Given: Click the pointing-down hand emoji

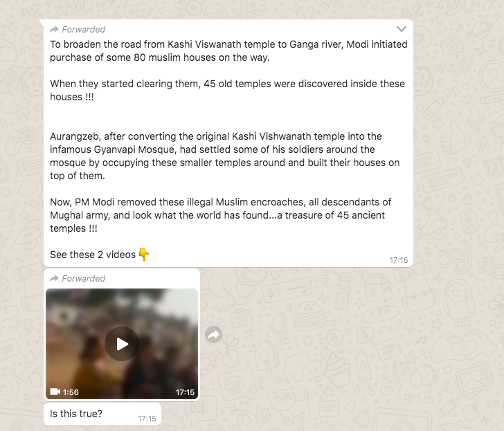Looking at the screenshot, I should point(144,255).
